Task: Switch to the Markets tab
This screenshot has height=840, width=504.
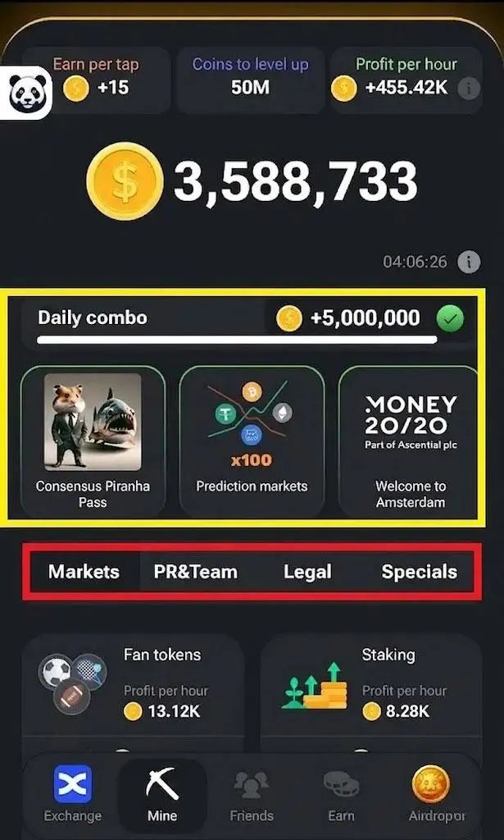Action: click(x=84, y=572)
